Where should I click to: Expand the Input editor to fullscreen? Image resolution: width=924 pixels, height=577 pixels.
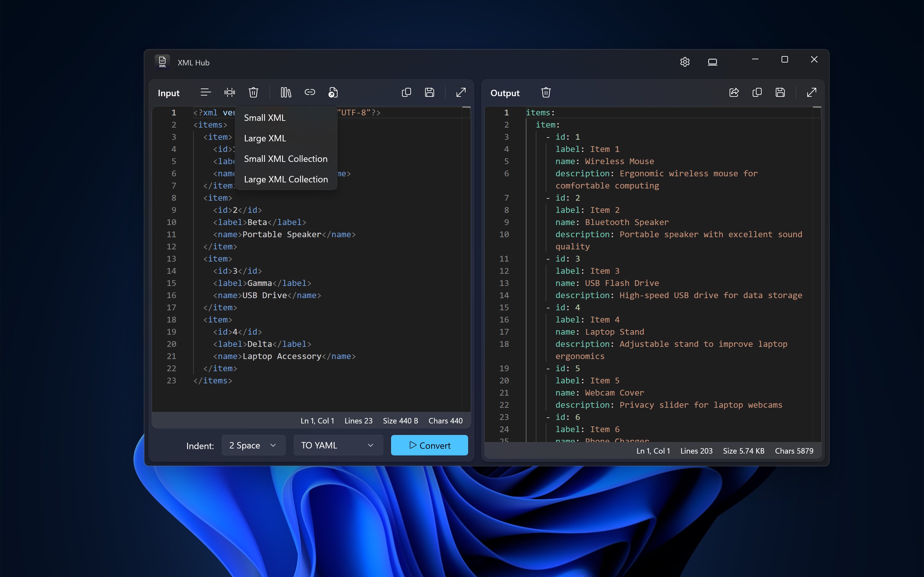click(461, 92)
